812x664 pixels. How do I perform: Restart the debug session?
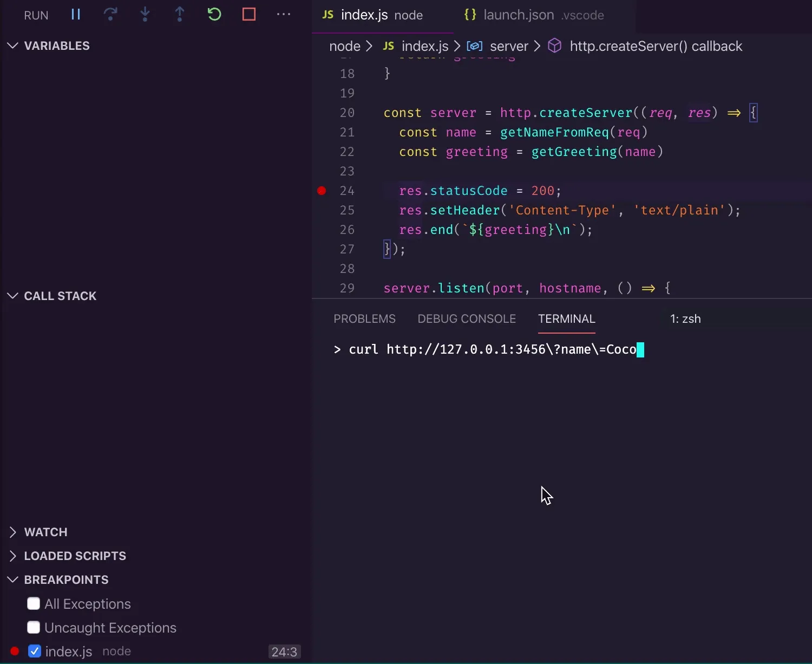tap(214, 15)
